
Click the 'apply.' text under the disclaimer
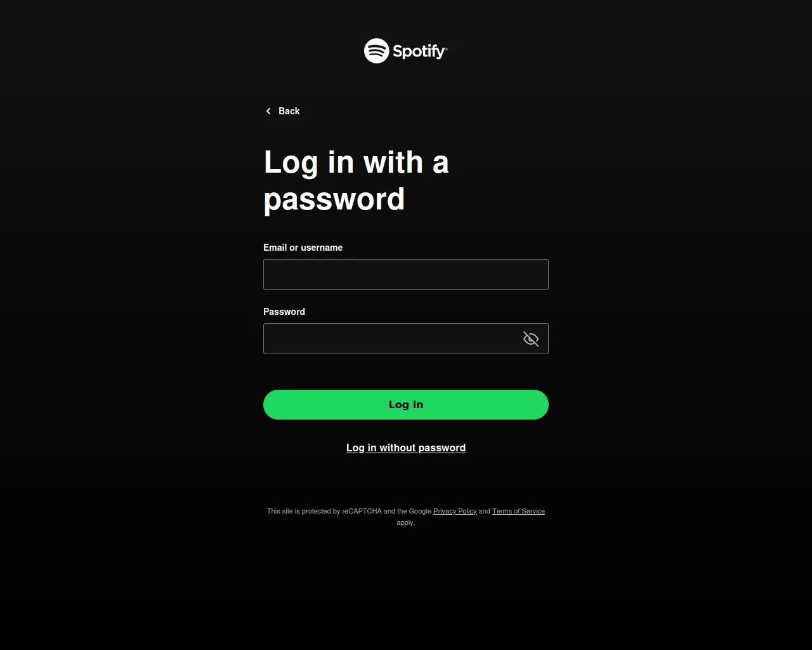[x=405, y=522]
